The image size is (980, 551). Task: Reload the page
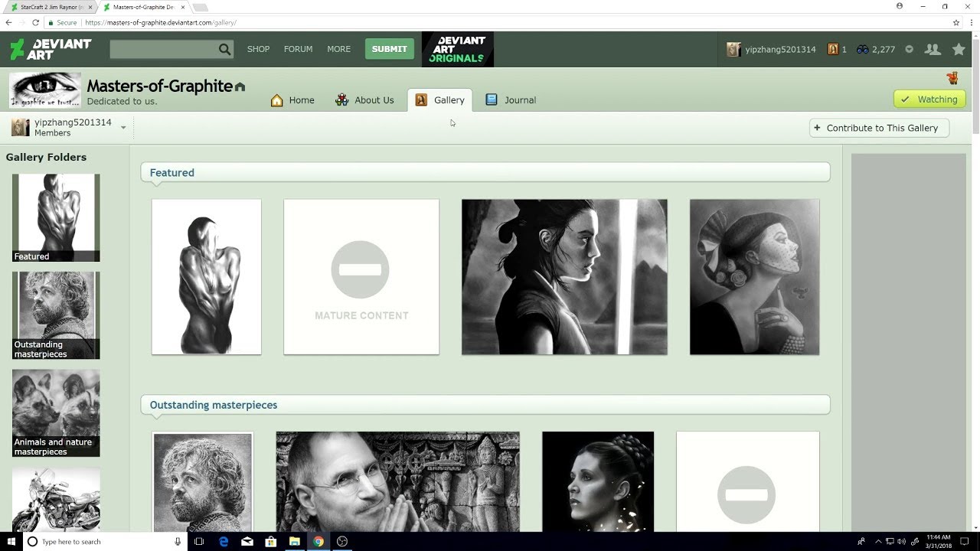35,23
